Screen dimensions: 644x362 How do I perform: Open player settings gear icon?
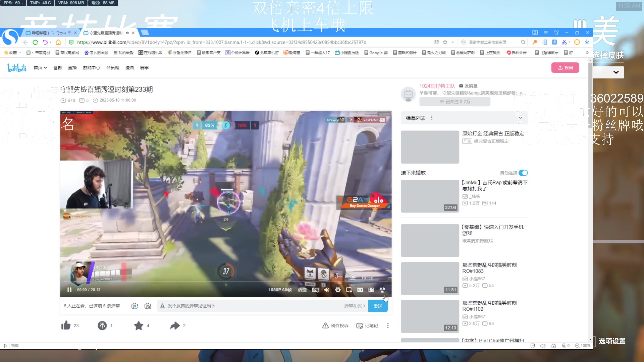pos(338,290)
